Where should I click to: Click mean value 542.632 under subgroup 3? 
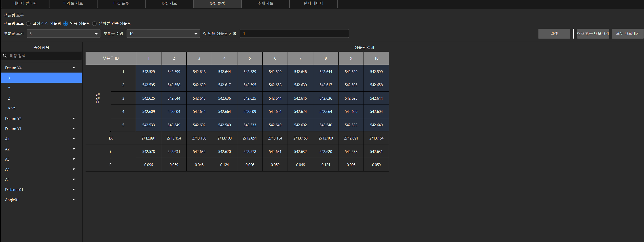[199, 152]
